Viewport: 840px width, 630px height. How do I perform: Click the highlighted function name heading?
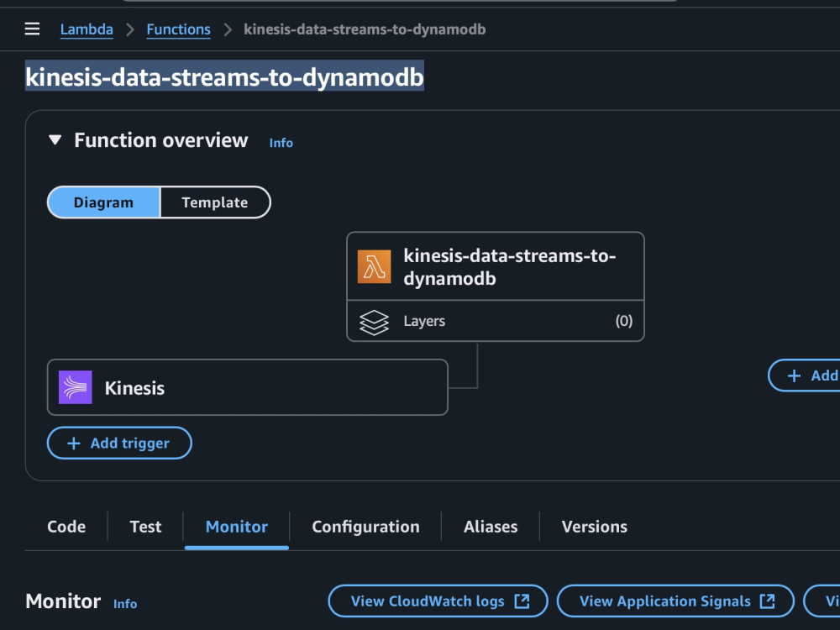224,76
